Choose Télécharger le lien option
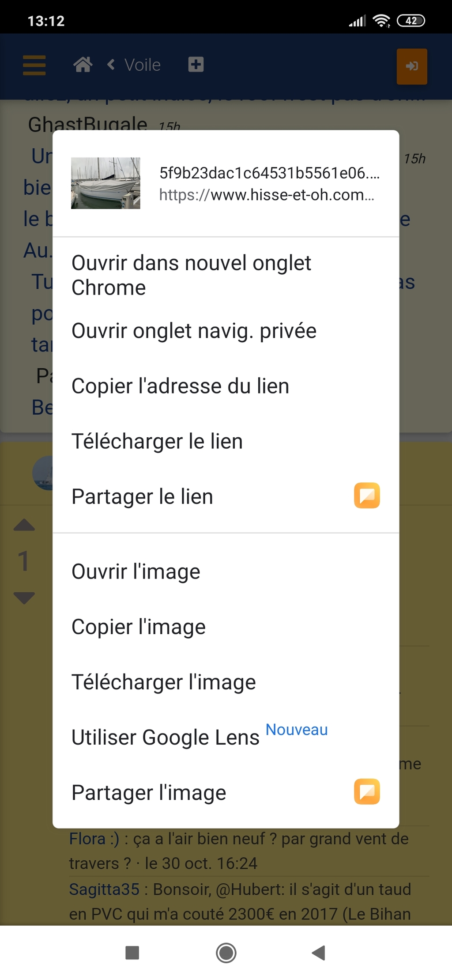452x980 pixels. pos(226,441)
